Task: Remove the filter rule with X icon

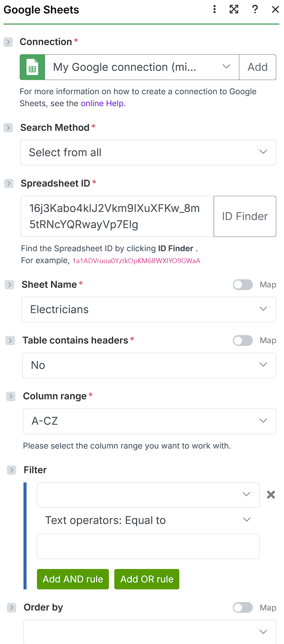Action: [x=271, y=495]
